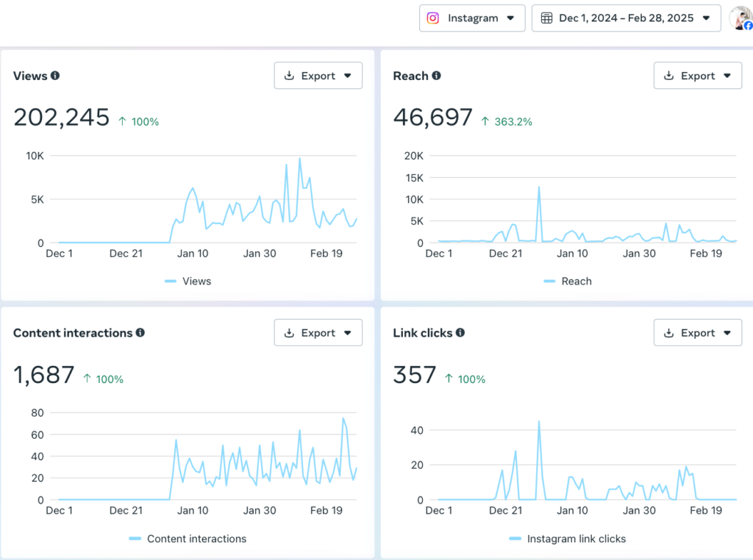Export the Content interactions data
This screenshot has height=560, width=753.
(x=318, y=333)
